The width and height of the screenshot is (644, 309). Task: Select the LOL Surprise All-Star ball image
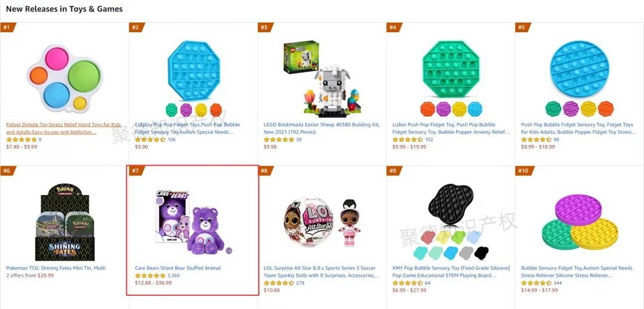click(x=322, y=223)
